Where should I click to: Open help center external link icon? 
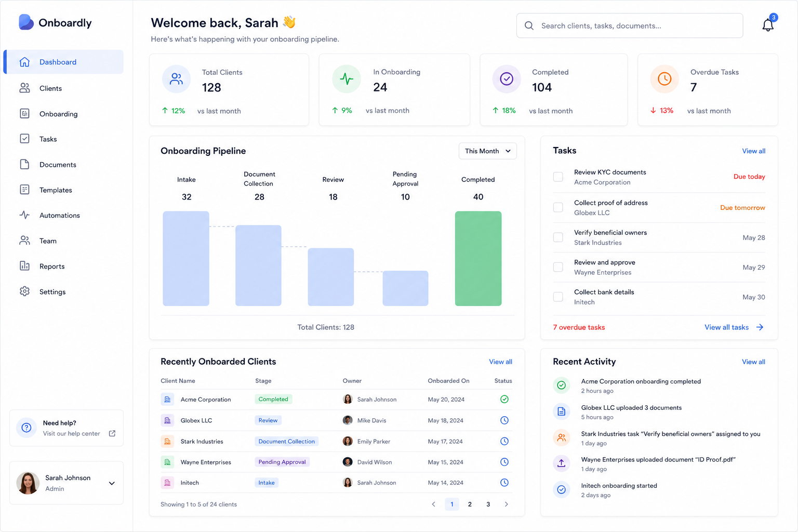(x=112, y=433)
